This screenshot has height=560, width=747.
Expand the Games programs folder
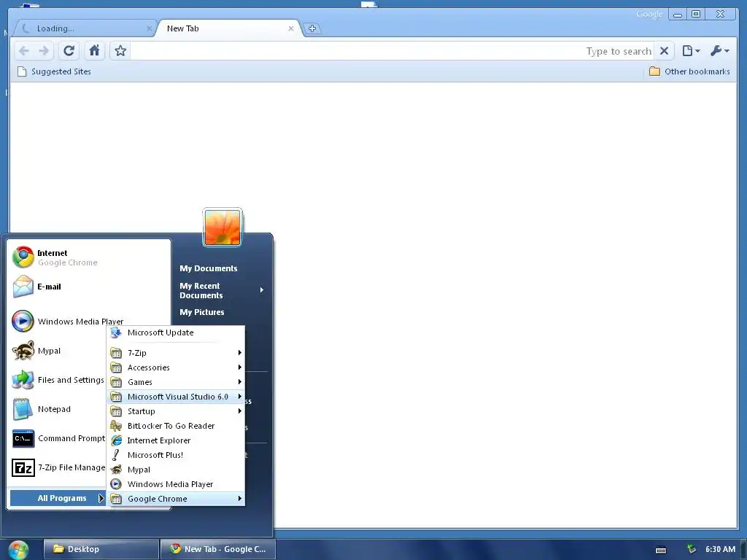coord(176,382)
